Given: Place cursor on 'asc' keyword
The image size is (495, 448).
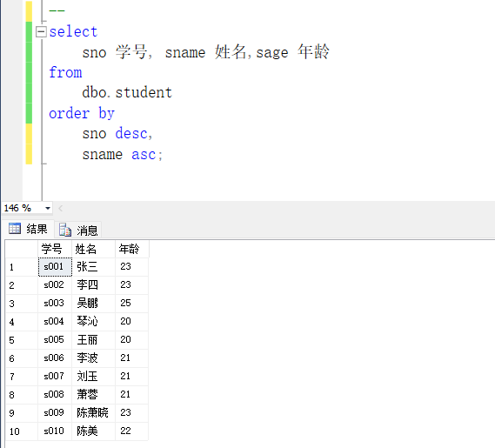Looking at the screenshot, I should (144, 154).
